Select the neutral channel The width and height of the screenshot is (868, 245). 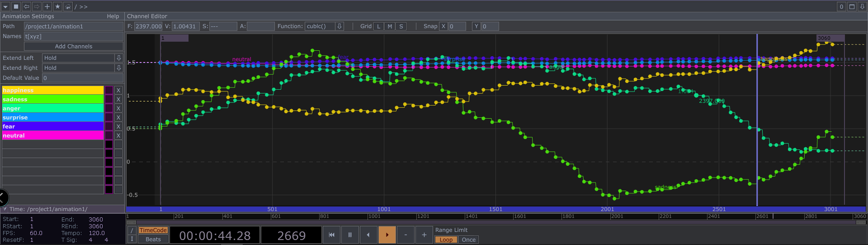coord(53,135)
